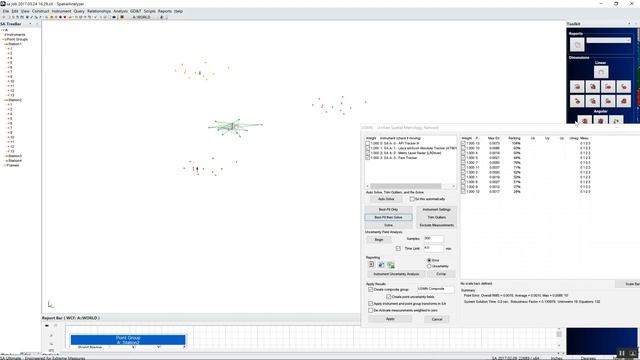
Task: Toggle the Leica emScon Absolute Tracker checkbox
Action: 367,148
